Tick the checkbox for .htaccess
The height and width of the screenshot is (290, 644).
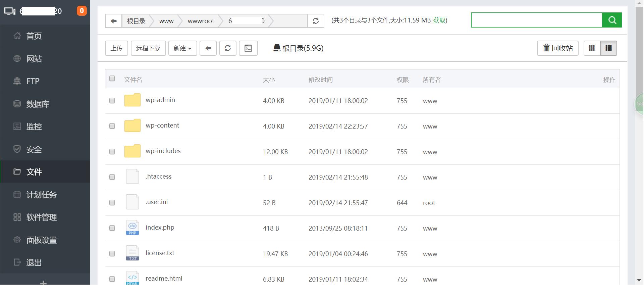coord(112,177)
